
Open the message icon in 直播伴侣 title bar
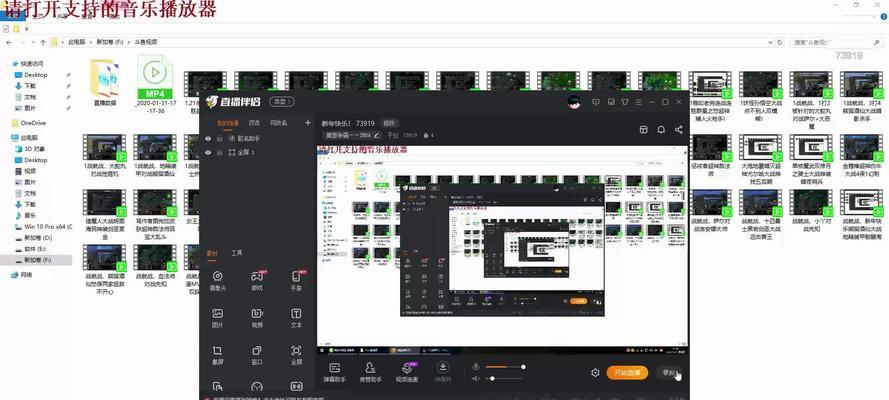pyautogui.click(x=596, y=102)
